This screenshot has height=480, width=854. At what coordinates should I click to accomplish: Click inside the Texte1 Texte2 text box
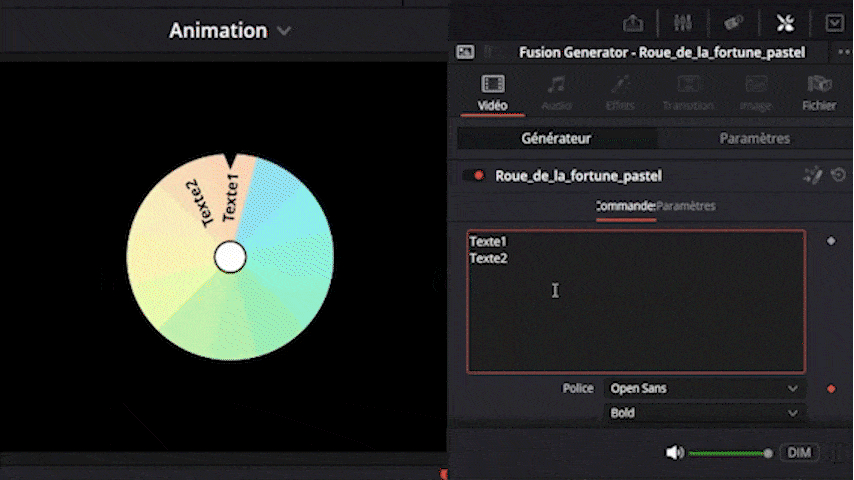click(x=636, y=301)
